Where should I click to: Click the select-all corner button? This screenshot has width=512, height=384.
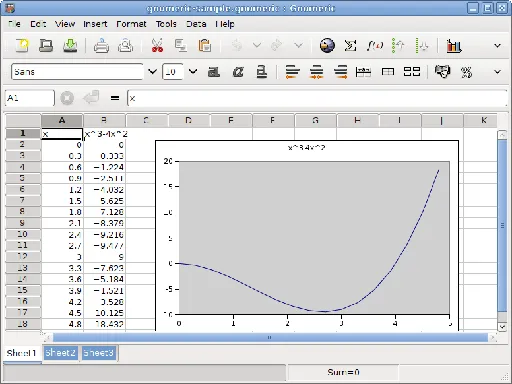[x=23, y=120]
